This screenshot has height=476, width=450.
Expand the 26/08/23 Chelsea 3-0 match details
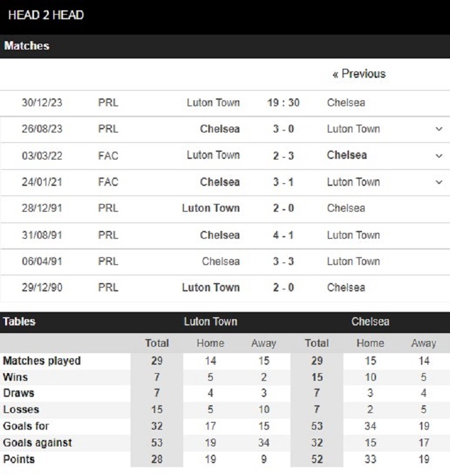[x=439, y=129]
